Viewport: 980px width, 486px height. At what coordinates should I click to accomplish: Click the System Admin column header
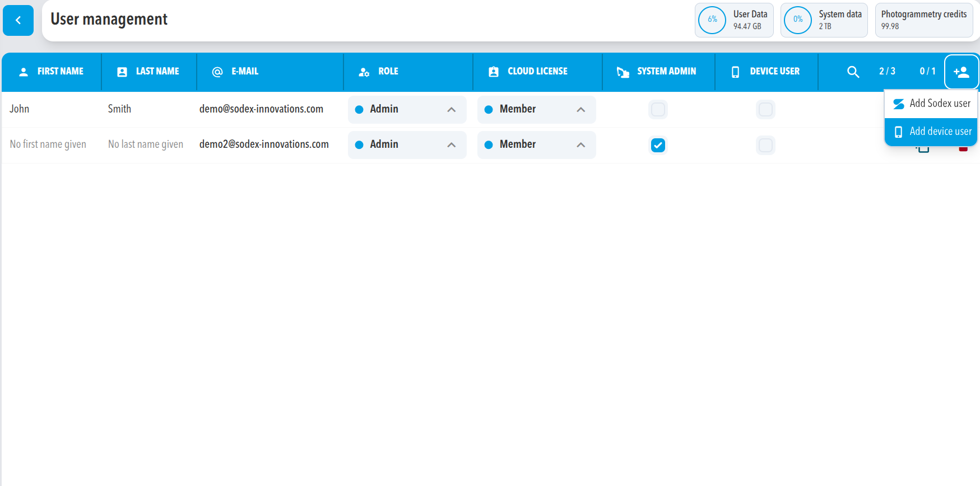(658, 72)
